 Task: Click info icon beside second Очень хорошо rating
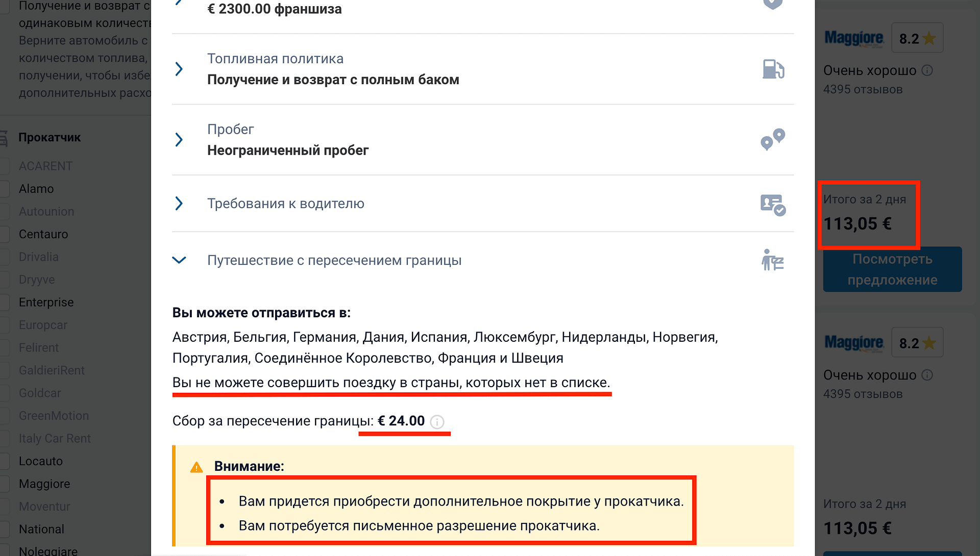coord(927,375)
